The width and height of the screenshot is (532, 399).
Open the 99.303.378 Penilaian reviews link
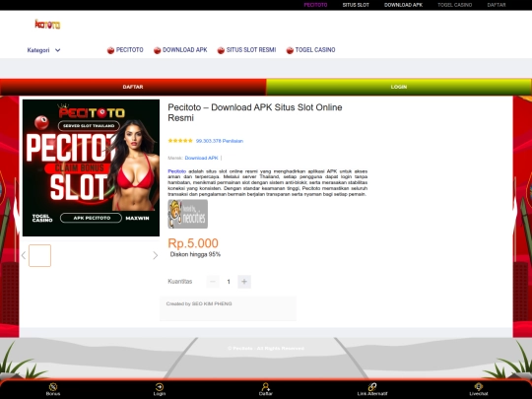(220, 141)
